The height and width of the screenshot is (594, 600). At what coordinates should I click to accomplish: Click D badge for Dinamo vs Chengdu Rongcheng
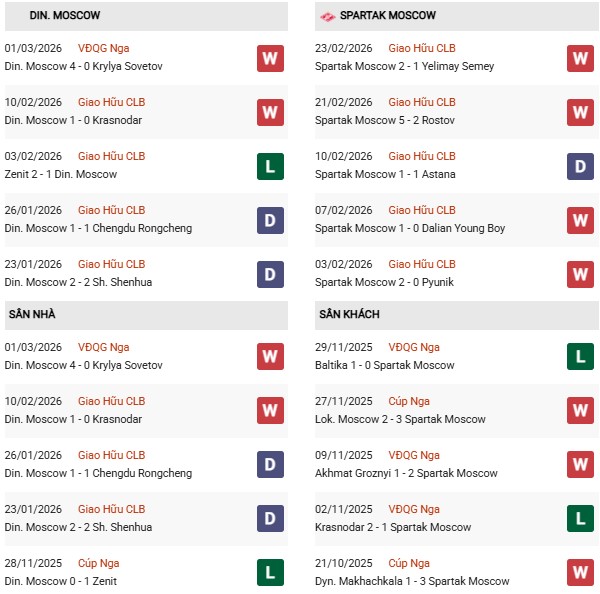pos(270,220)
